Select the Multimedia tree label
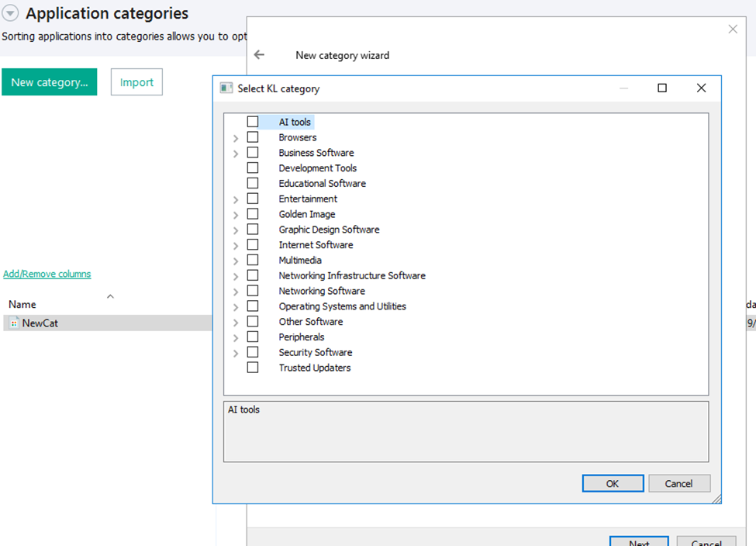 pyautogui.click(x=300, y=260)
